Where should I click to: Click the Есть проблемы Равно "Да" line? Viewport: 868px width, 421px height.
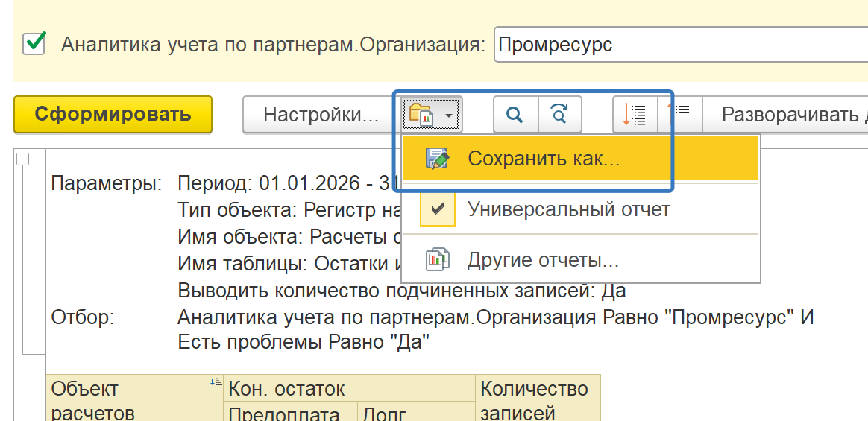click(304, 343)
